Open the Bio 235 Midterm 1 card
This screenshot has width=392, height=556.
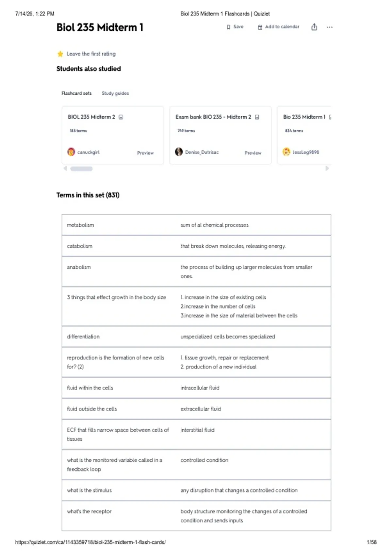click(304, 135)
